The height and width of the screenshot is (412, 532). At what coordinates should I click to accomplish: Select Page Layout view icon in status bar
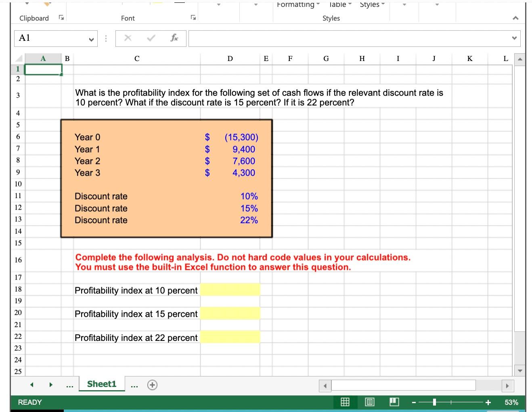tap(369, 401)
